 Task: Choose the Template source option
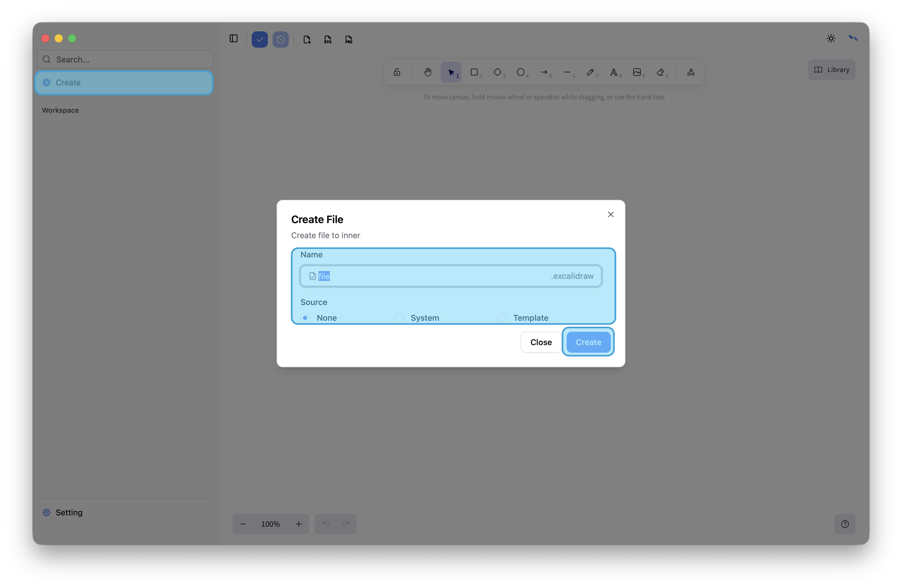[x=501, y=318]
